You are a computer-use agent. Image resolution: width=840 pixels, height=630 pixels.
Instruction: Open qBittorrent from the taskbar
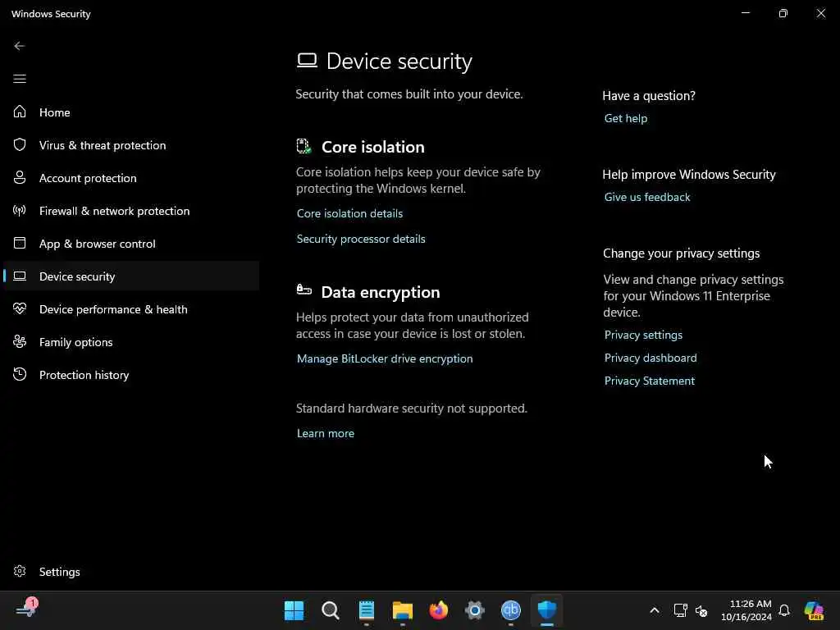(510, 610)
